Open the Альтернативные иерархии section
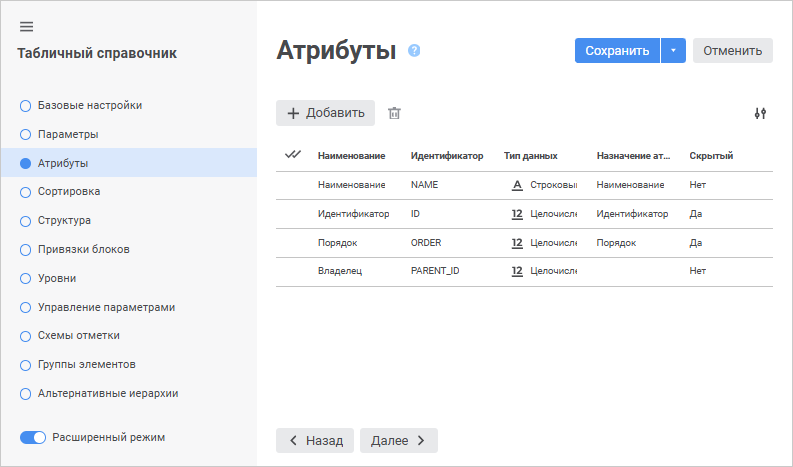 click(107, 393)
